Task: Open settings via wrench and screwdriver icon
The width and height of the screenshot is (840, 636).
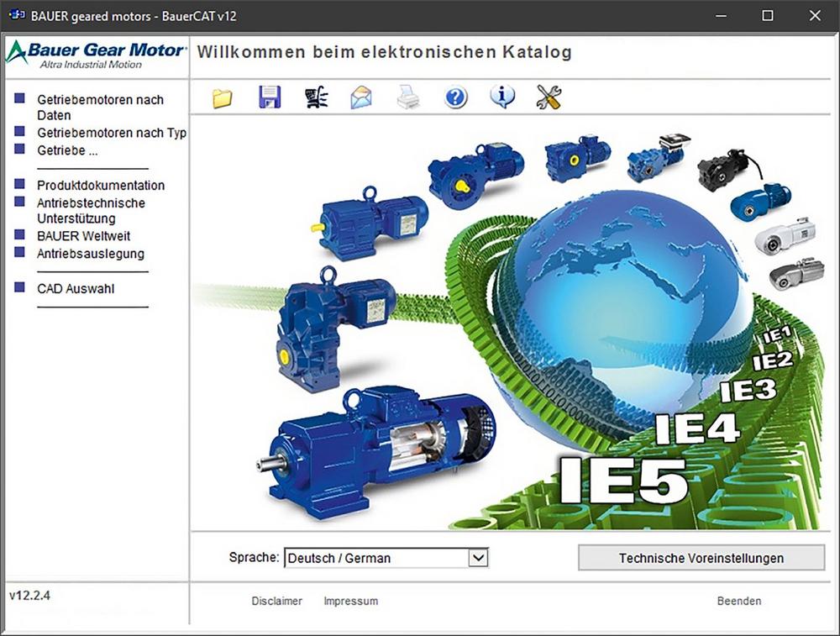Action: click(x=549, y=98)
